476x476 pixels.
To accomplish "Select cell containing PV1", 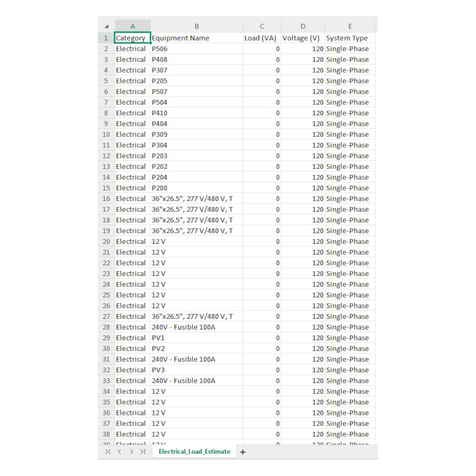I will pos(197,338).
